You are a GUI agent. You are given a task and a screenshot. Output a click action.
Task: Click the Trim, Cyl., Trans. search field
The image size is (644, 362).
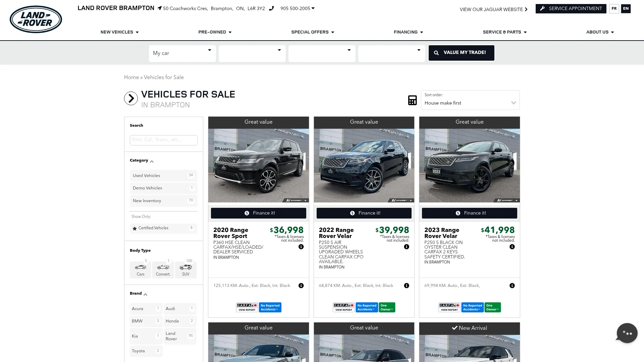tap(163, 140)
